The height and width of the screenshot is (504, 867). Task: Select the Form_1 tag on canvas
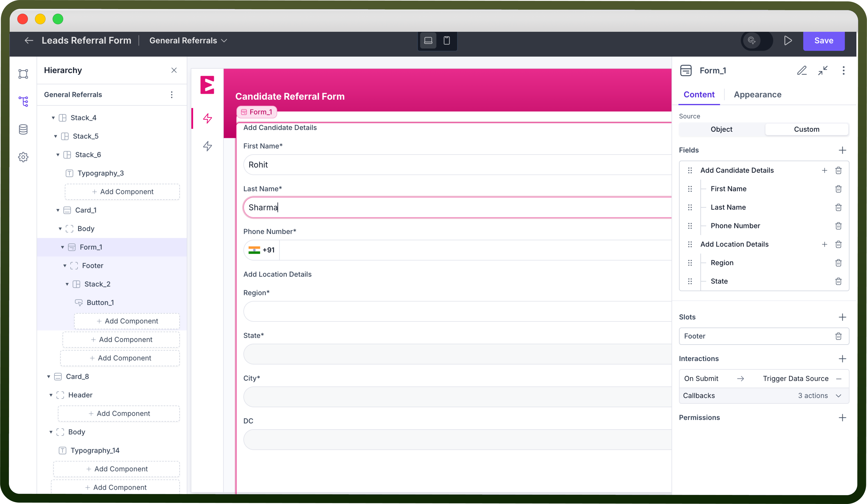[257, 112]
